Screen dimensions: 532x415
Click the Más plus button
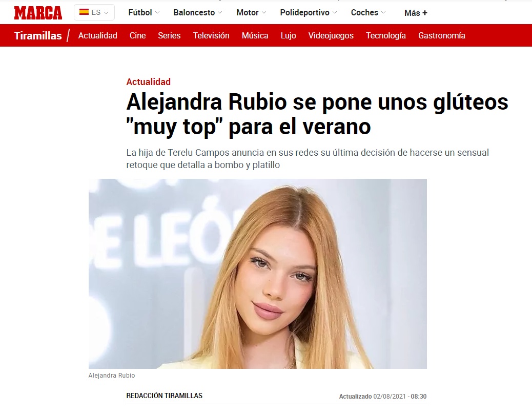(x=416, y=13)
